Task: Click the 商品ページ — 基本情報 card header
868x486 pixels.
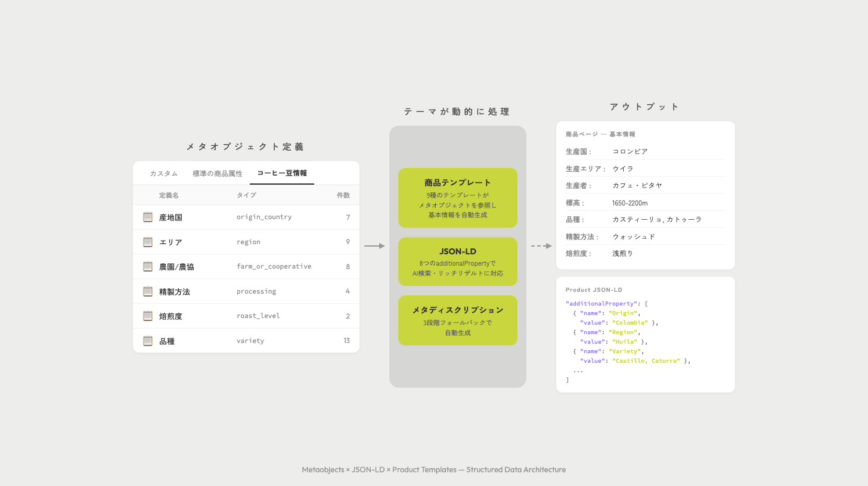Action: click(x=600, y=134)
